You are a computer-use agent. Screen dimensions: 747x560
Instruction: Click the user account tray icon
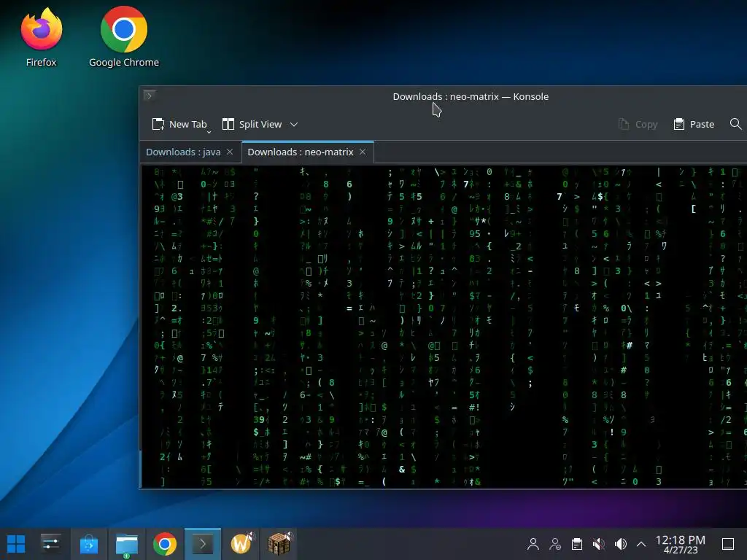[x=533, y=544]
